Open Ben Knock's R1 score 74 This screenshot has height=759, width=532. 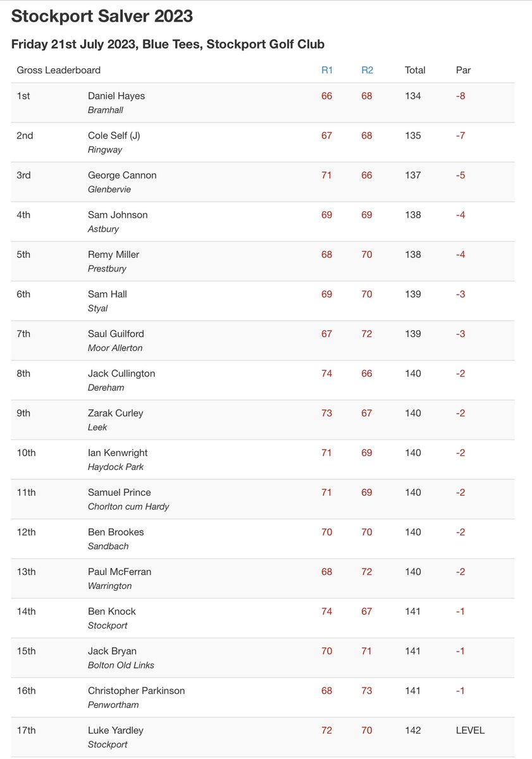pyautogui.click(x=326, y=612)
